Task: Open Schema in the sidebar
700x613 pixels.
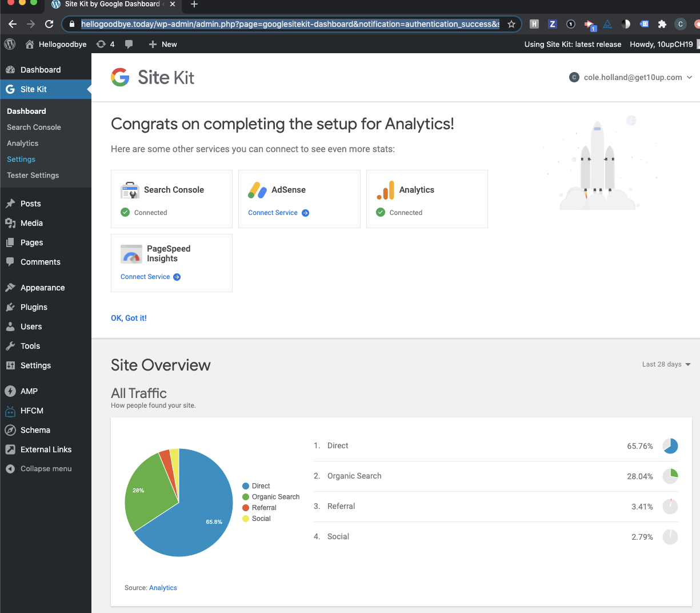Action: tap(46, 430)
